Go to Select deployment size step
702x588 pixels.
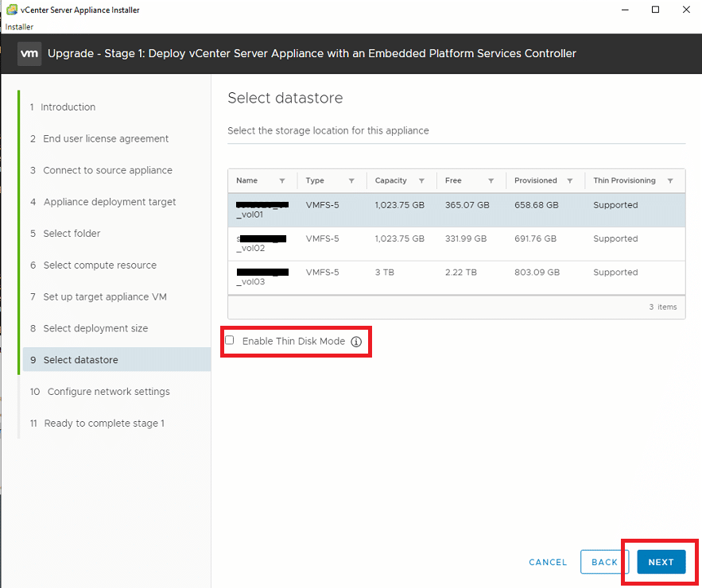click(89, 328)
